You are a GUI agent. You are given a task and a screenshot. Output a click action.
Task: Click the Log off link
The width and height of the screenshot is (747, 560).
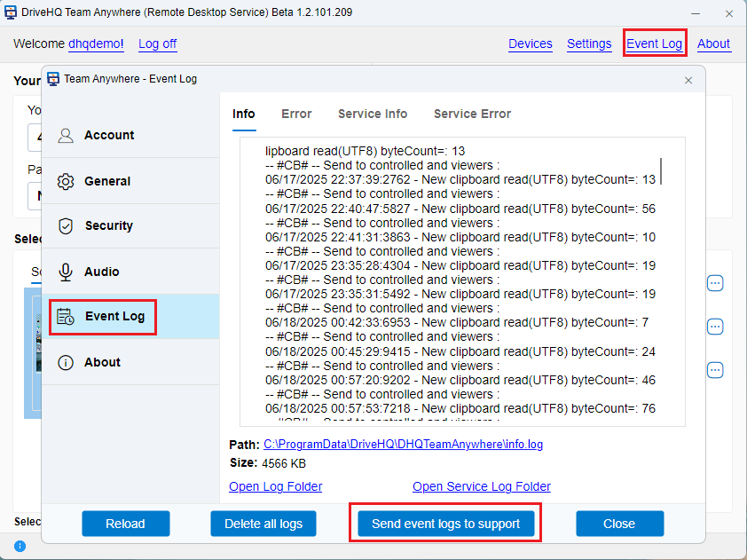click(x=157, y=43)
